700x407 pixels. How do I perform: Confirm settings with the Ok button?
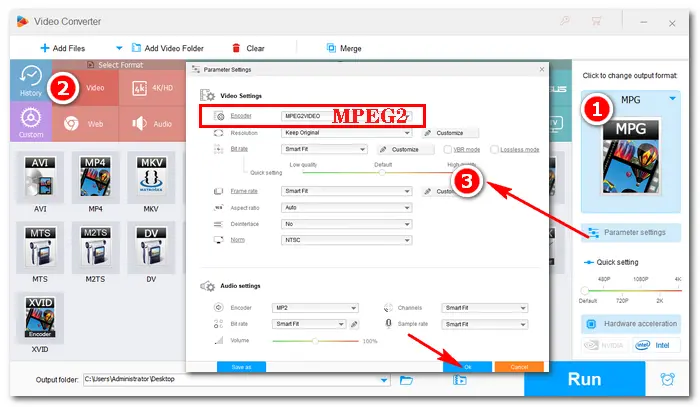tap(467, 367)
